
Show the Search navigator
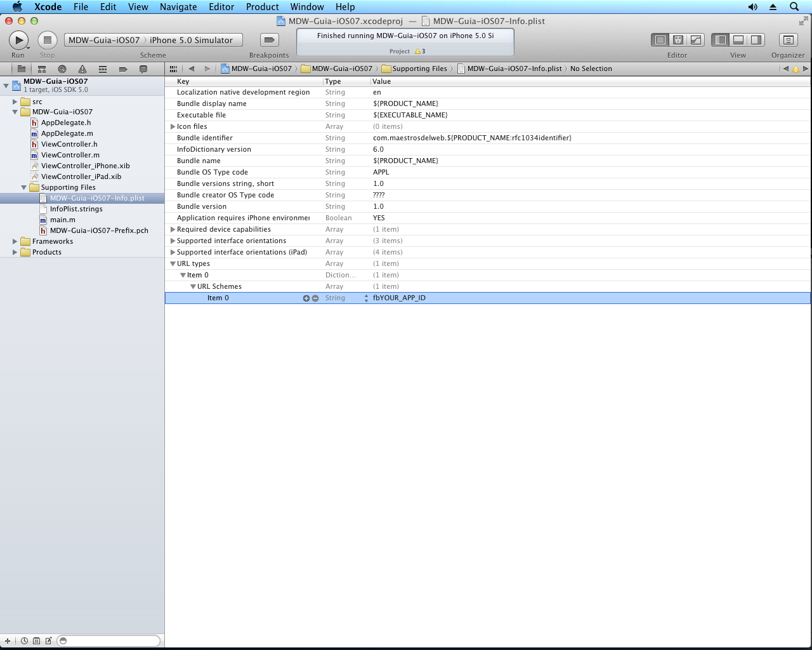tap(62, 69)
